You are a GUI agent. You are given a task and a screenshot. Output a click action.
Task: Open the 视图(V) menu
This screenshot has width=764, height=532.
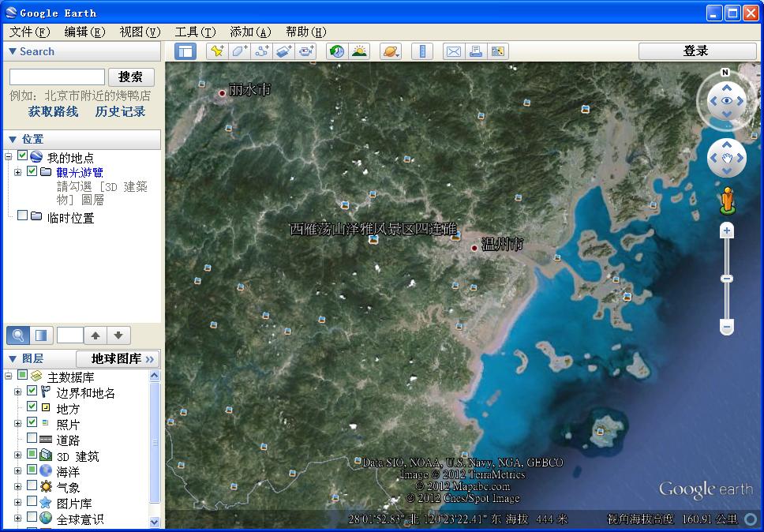pyautogui.click(x=140, y=32)
